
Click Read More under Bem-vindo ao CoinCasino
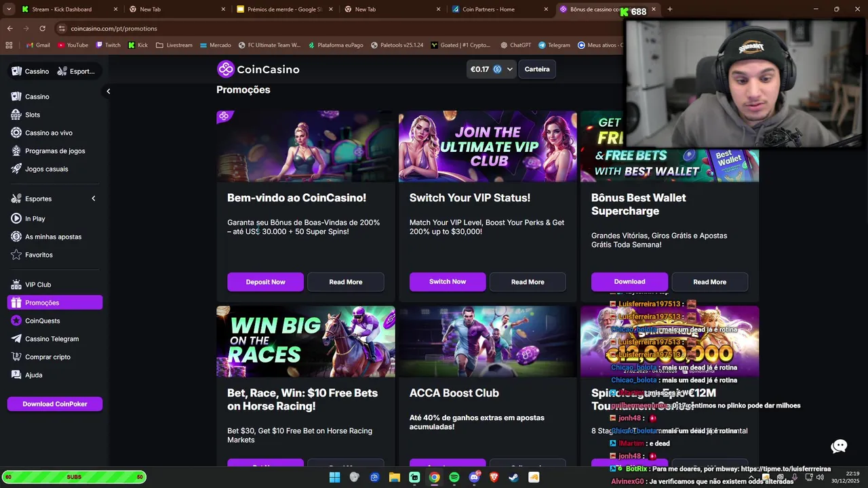click(346, 282)
